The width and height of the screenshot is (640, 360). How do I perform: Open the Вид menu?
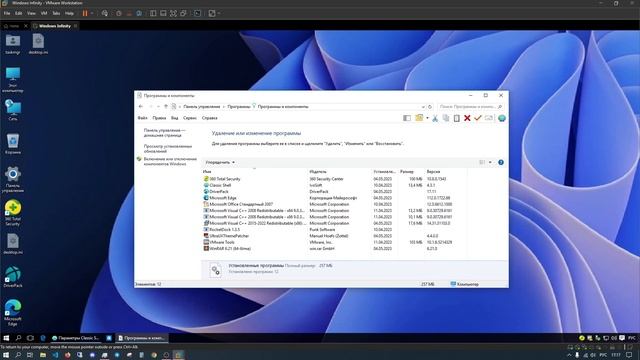[175, 118]
